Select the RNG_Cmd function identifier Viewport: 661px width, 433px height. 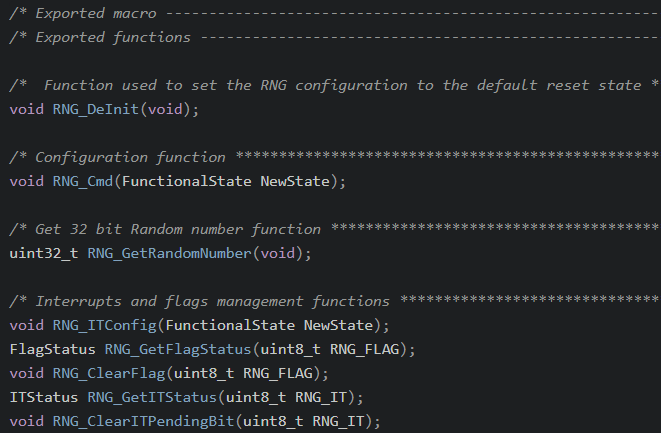(x=83, y=182)
